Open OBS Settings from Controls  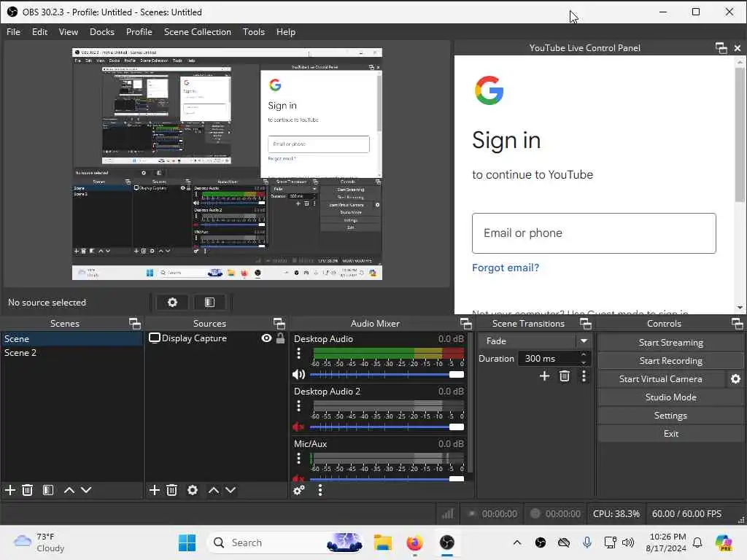(x=670, y=416)
